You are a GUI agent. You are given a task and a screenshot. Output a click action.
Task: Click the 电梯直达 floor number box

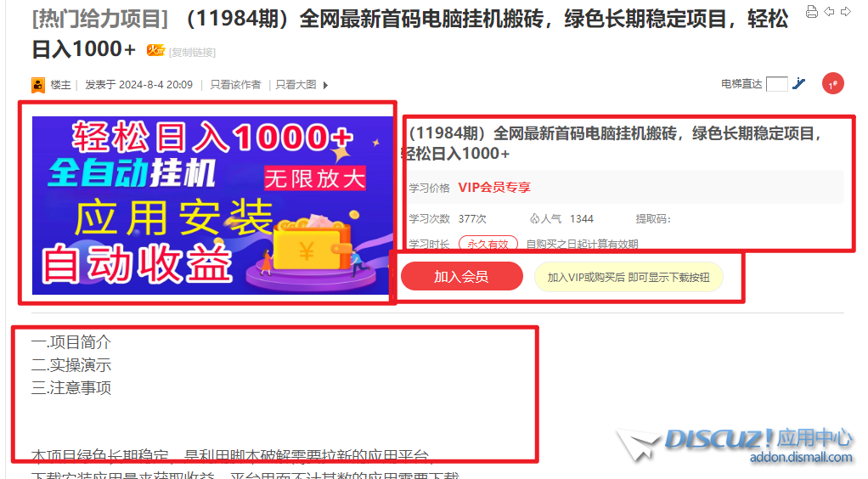click(x=776, y=84)
